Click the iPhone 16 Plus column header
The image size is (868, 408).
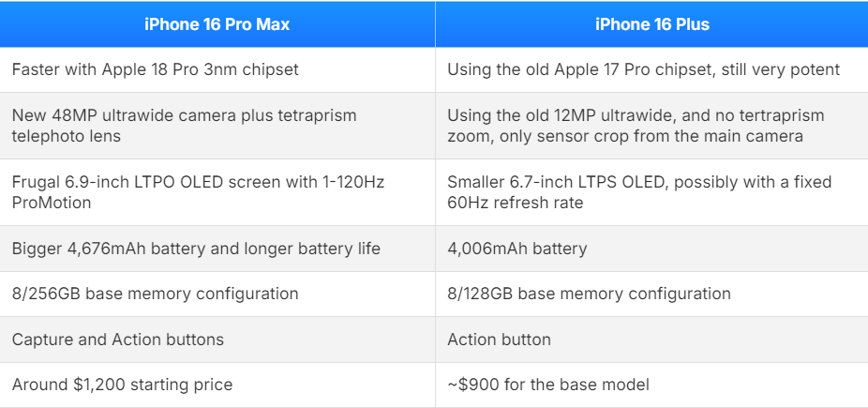click(x=651, y=24)
